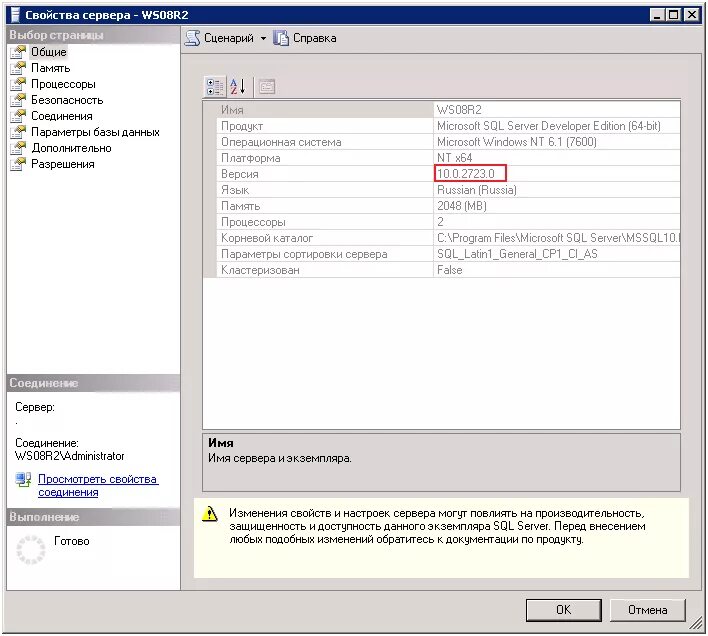The image size is (708, 636).
Task: Click the Отмена button
Action: pyautogui.click(x=647, y=610)
